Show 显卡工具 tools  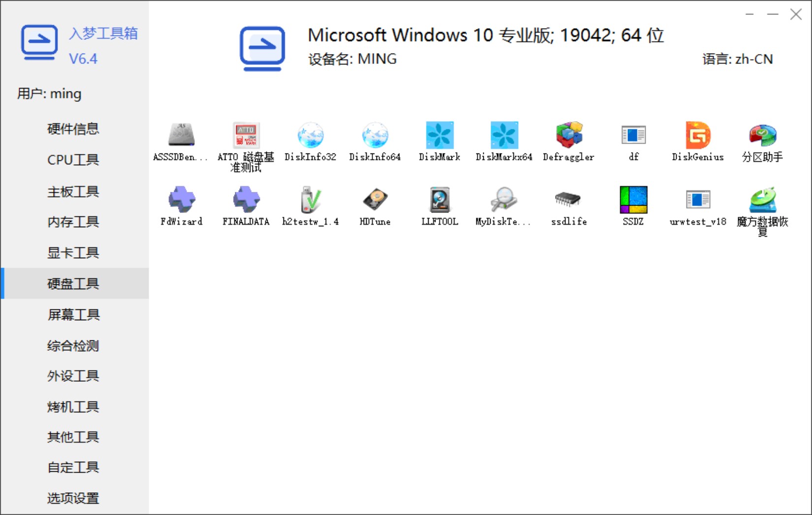click(74, 253)
